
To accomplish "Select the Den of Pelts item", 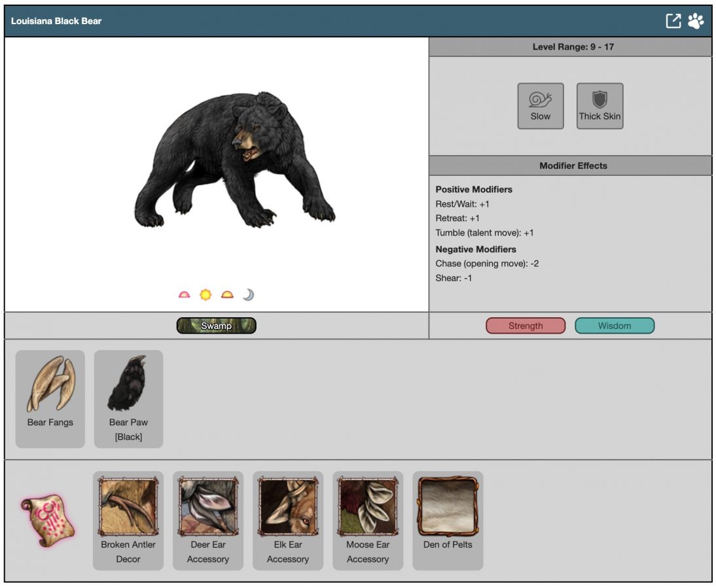I will (448, 520).
